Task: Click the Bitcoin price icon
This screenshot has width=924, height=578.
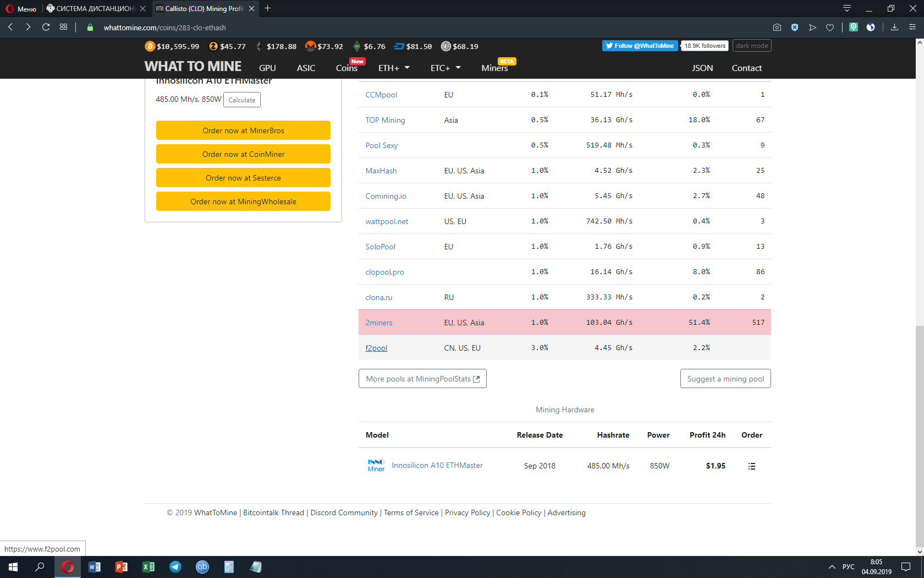Action: click(150, 46)
